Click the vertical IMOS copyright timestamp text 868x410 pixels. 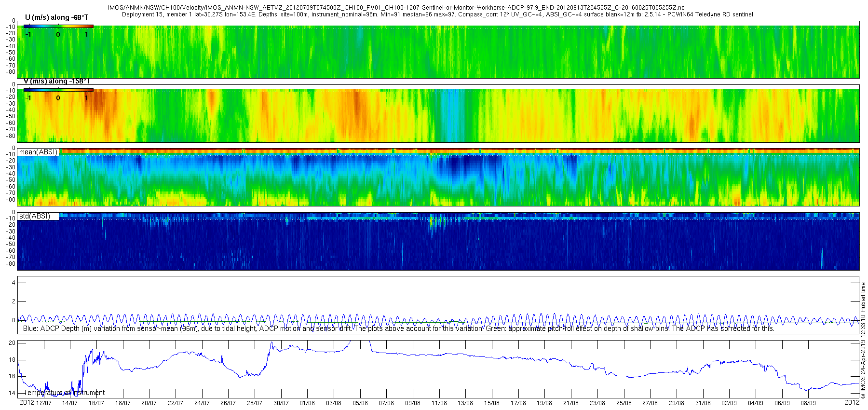[863, 341]
